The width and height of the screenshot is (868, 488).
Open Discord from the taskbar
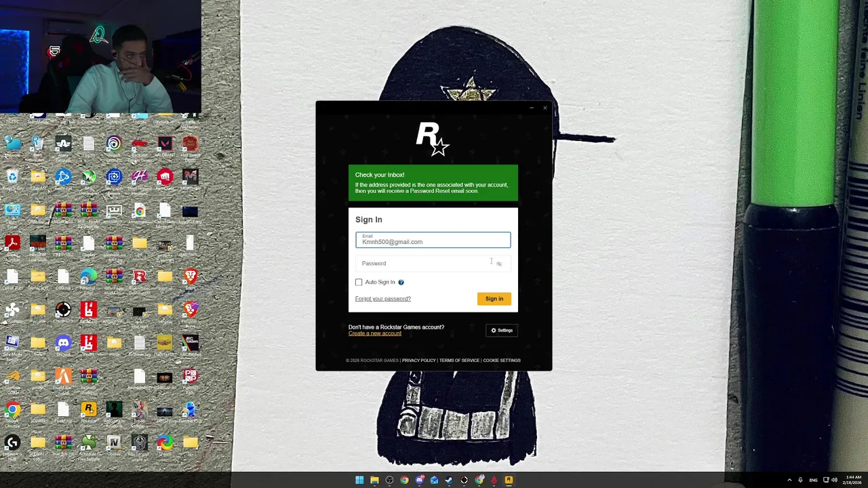click(x=420, y=480)
